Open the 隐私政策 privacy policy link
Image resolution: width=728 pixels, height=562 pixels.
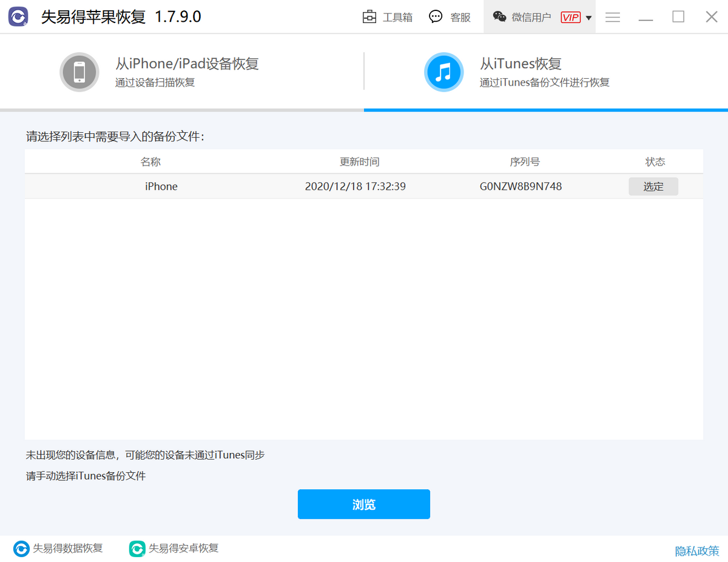[697, 551]
